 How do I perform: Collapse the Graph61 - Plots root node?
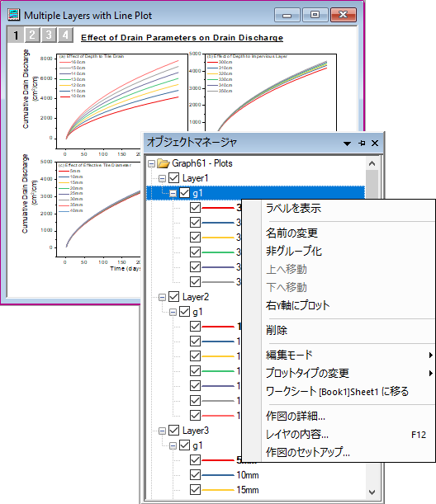click(x=152, y=164)
